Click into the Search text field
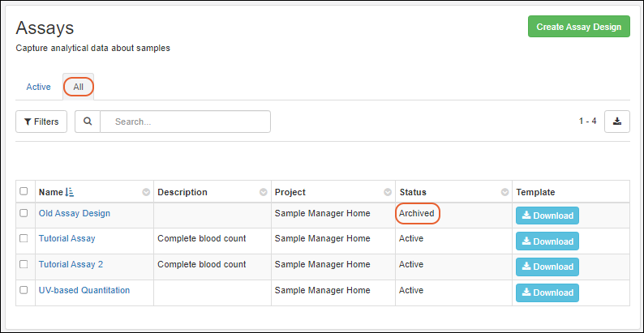644x333 pixels. [185, 122]
